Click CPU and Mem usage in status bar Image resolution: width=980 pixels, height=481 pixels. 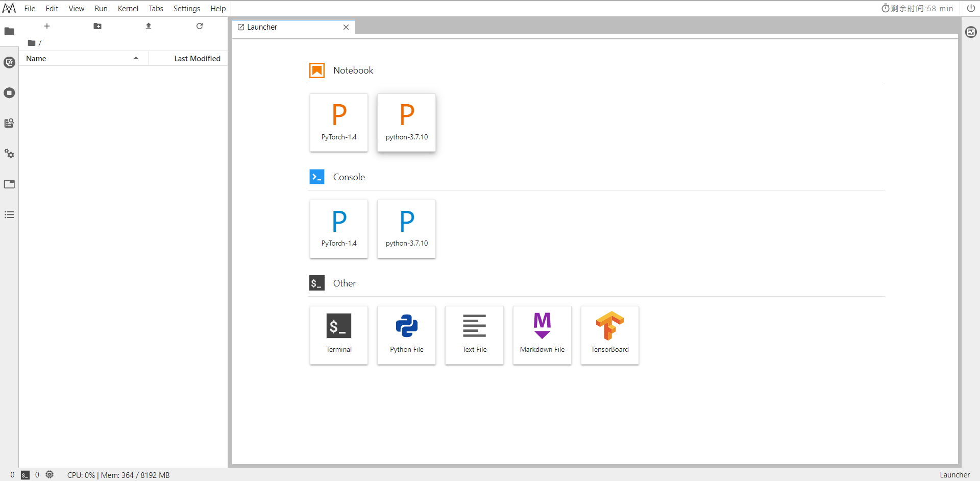point(118,475)
